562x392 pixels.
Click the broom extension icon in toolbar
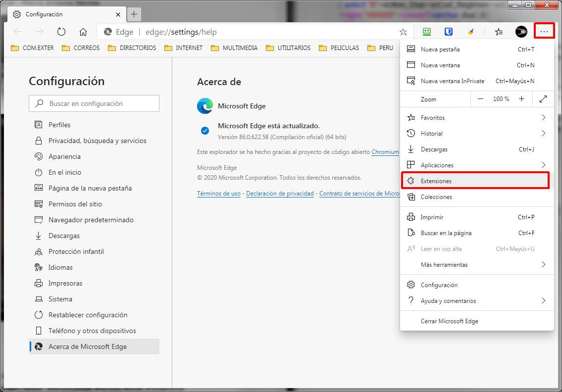470,32
